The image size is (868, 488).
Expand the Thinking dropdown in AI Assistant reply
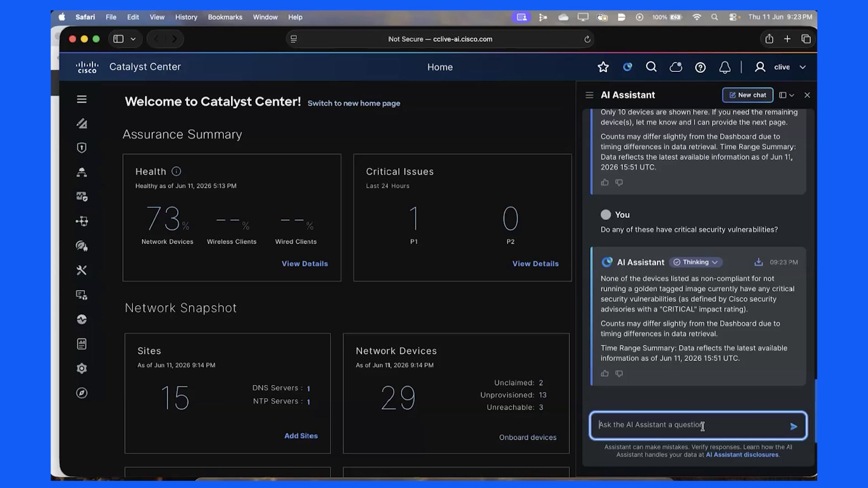point(696,262)
